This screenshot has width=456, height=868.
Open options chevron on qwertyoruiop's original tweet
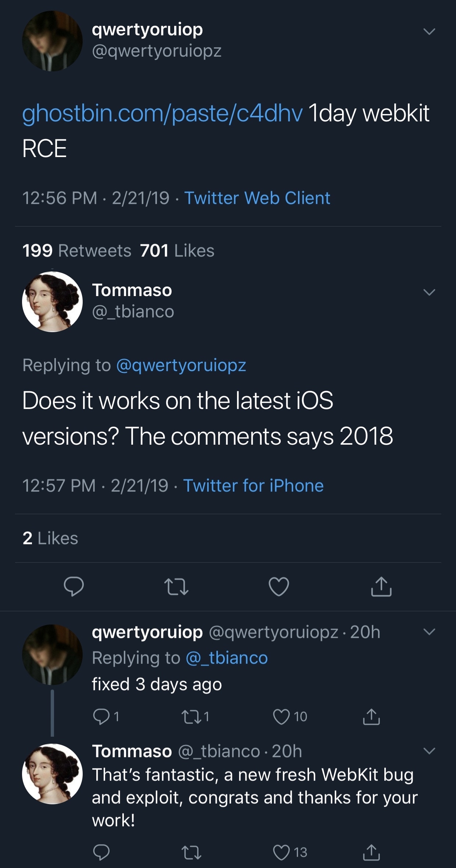pos(429,32)
